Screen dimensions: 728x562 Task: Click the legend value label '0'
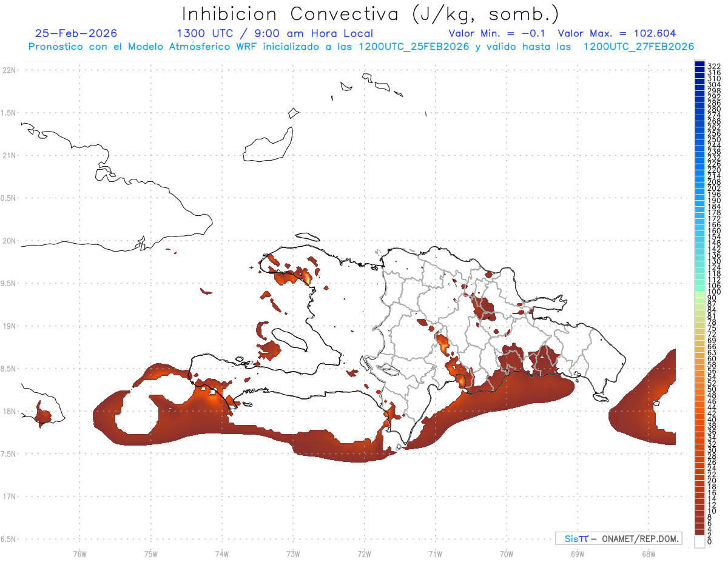(x=710, y=541)
